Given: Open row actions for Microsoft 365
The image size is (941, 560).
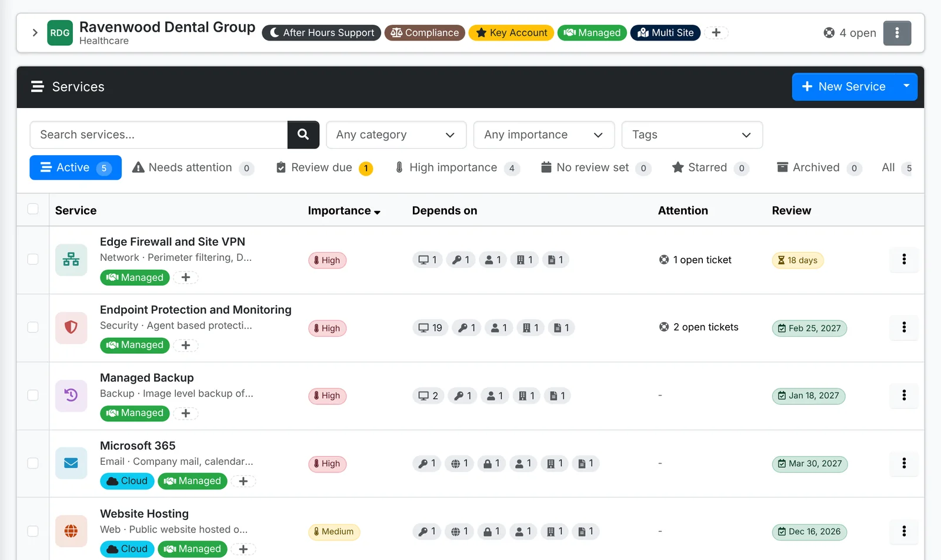Looking at the screenshot, I should [904, 463].
